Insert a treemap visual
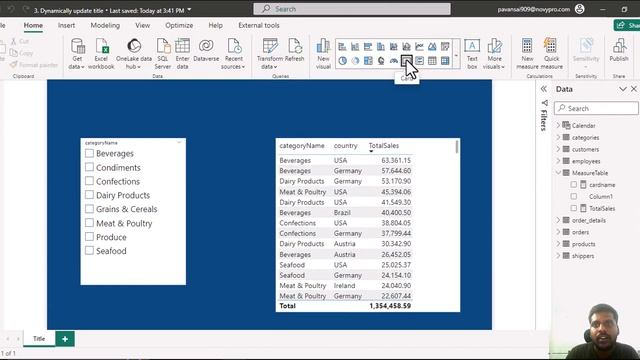Screen dimensions: 640x360 (x=368, y=61)
